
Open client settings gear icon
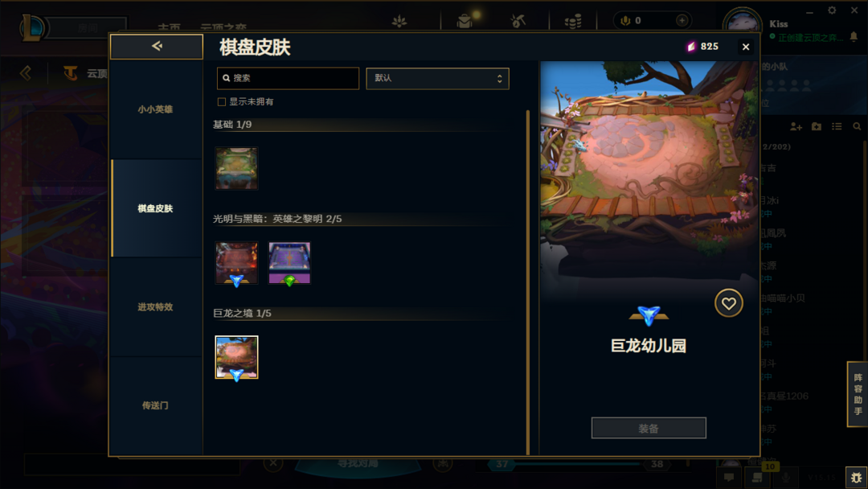pyautogui.click(x=832, y=10)
